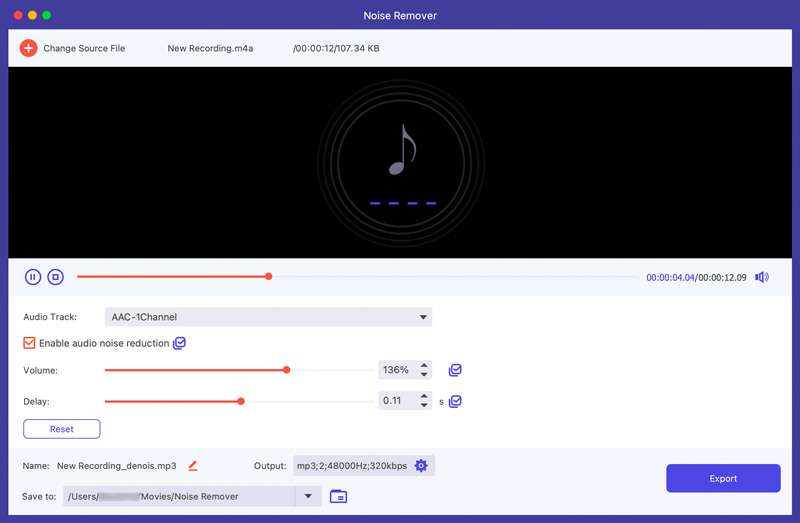Click apply-to-all icon beside Volume

455,370
